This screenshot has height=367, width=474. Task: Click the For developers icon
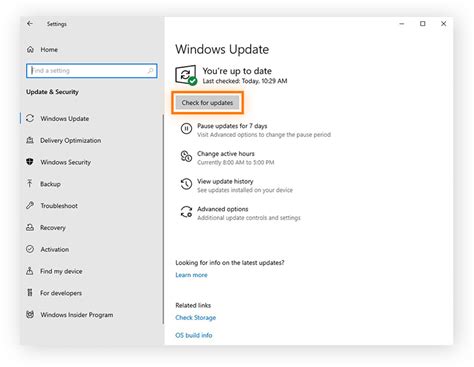(x=30, y=293)
